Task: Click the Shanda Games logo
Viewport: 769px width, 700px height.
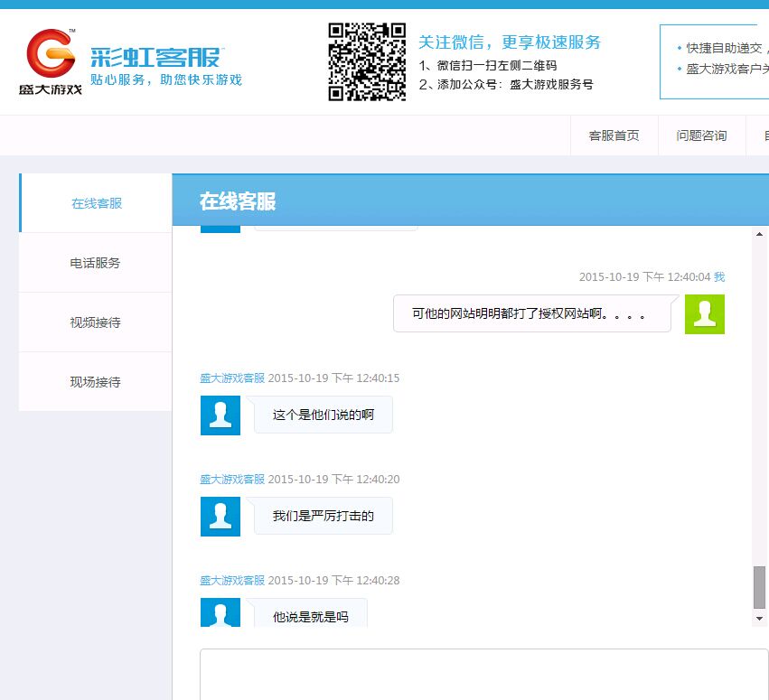Action: 51,61
